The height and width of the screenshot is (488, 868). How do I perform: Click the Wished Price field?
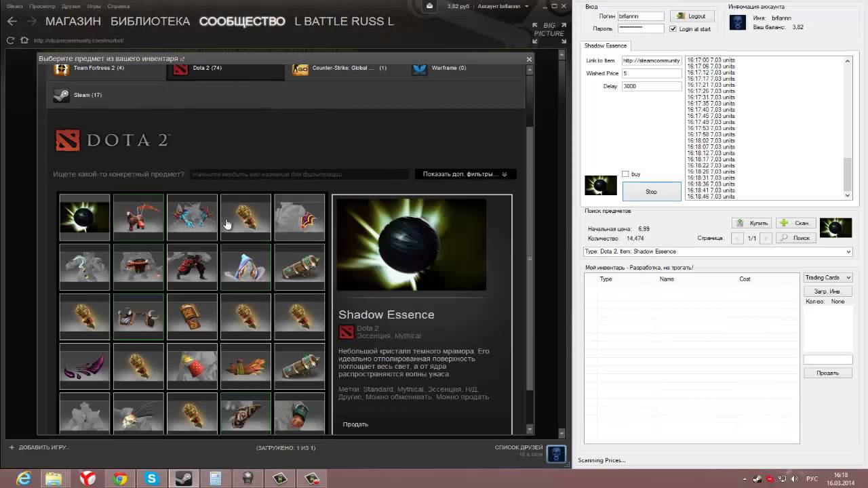[652, 73]
